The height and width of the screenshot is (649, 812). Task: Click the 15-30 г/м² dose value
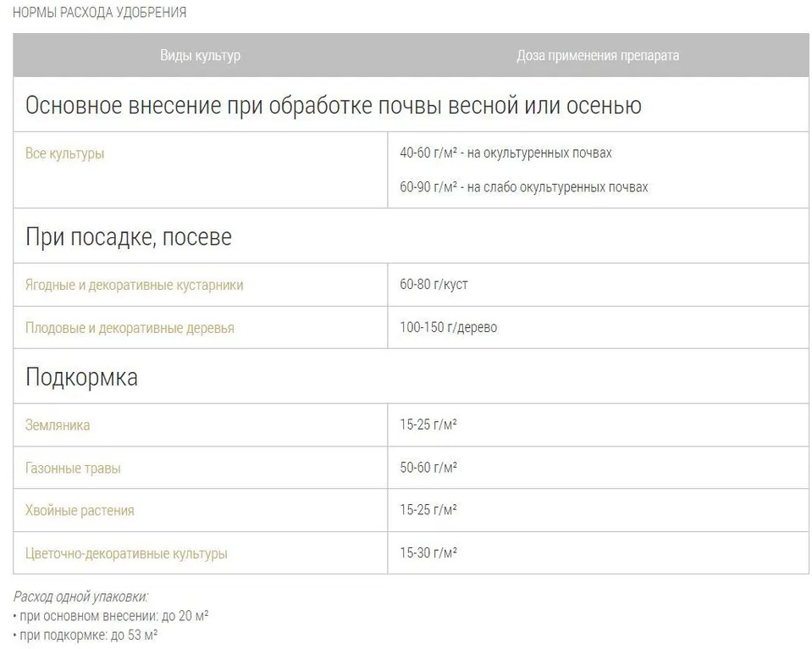[428, 552]
